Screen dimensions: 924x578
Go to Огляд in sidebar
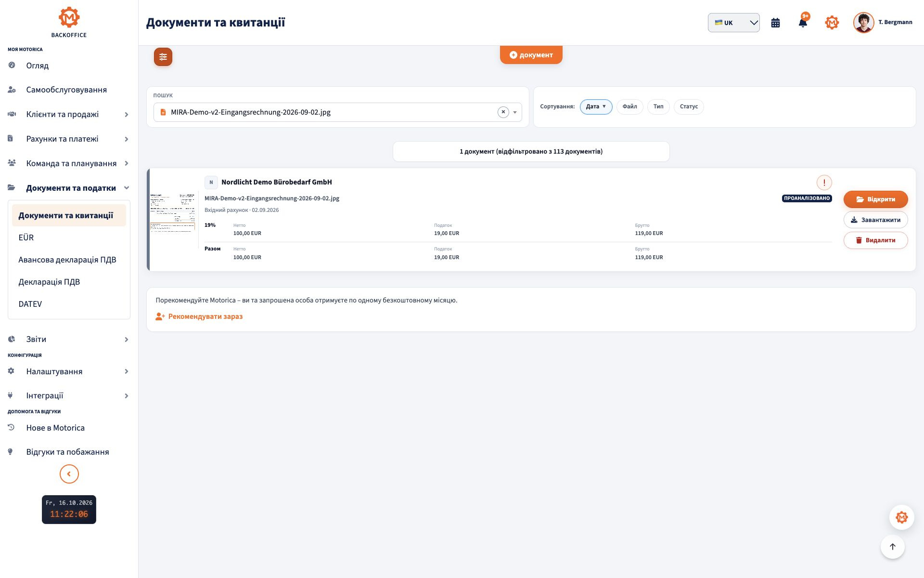[x=38, y=66]
